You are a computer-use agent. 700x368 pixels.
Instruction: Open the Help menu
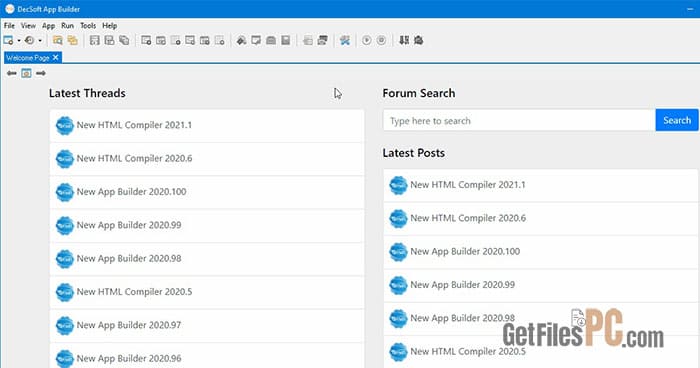coord(109,25)
